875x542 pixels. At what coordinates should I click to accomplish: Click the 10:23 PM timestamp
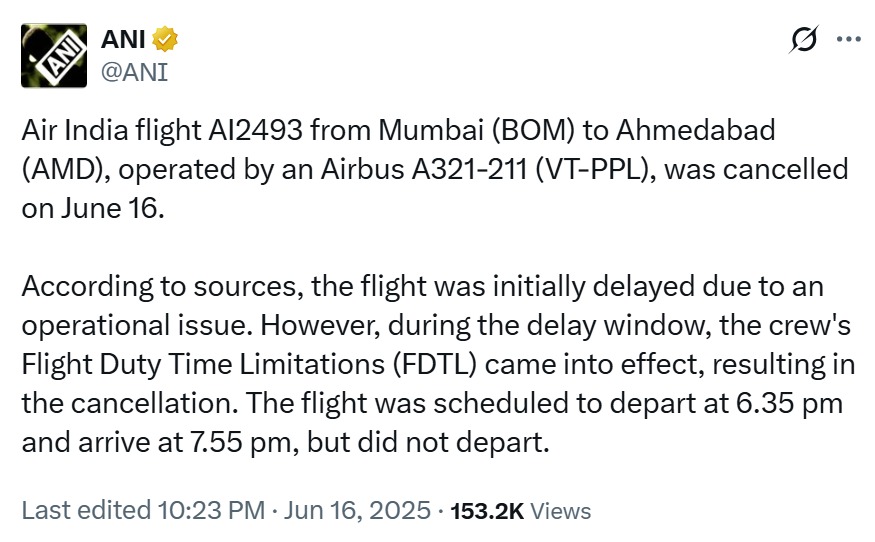[213, 511]
